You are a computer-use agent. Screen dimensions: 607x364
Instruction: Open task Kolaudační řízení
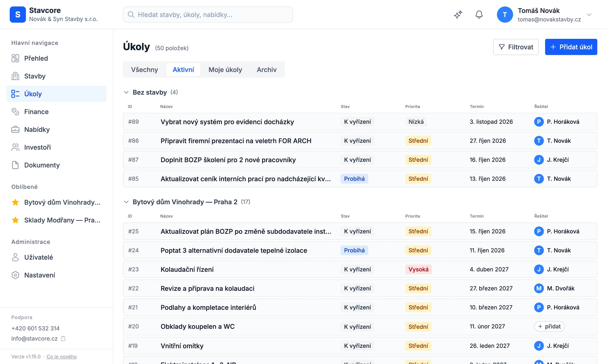pos(187,269)
